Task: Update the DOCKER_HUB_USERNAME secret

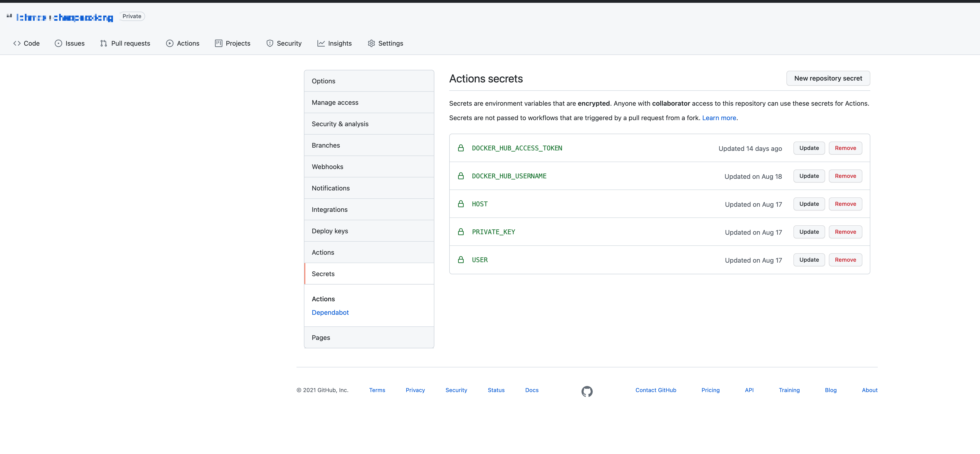Action: tap(809, 176)
